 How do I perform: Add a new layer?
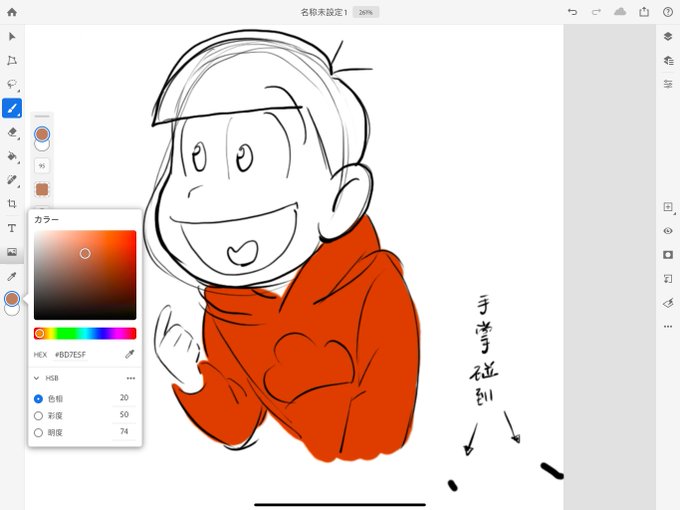[668, 207]
